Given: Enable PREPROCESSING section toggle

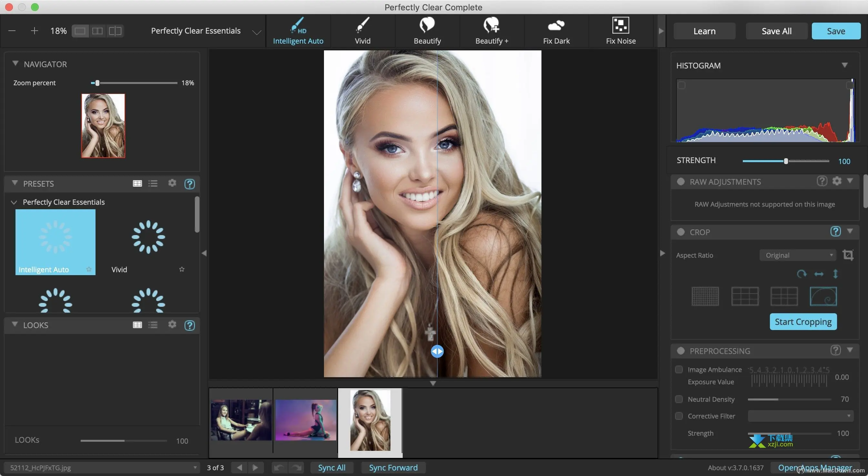Looking at the screenshot, I should [681, 351].
